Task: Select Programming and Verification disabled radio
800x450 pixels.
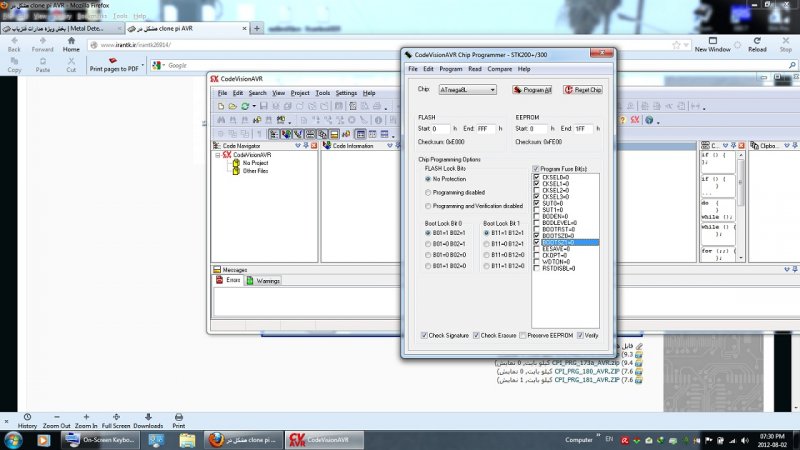Action: coord(428,206)
